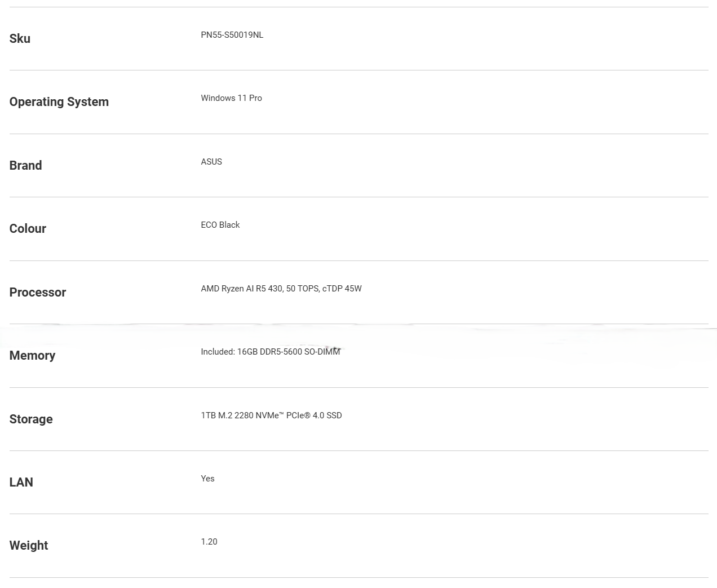Click the Operating System label

pos(59,102)
